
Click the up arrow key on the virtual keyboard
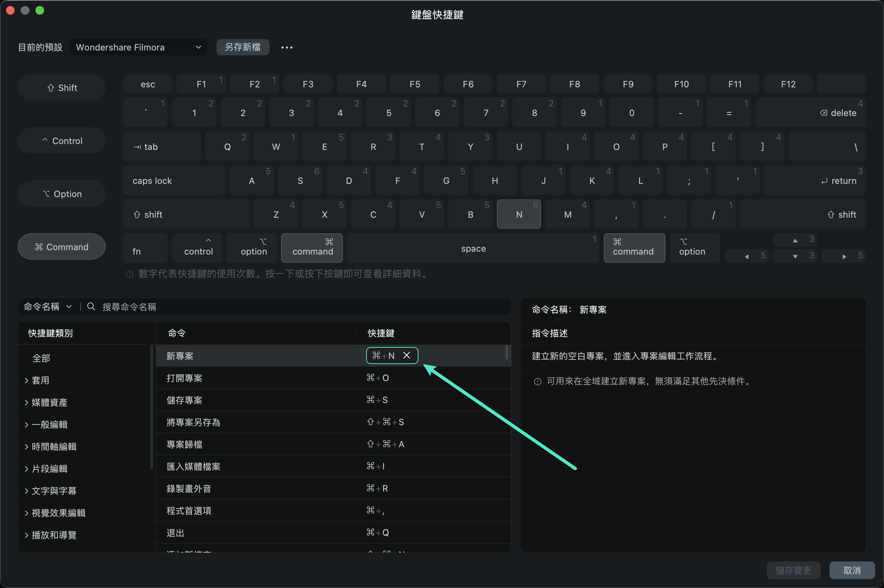(x=795, y=240)
